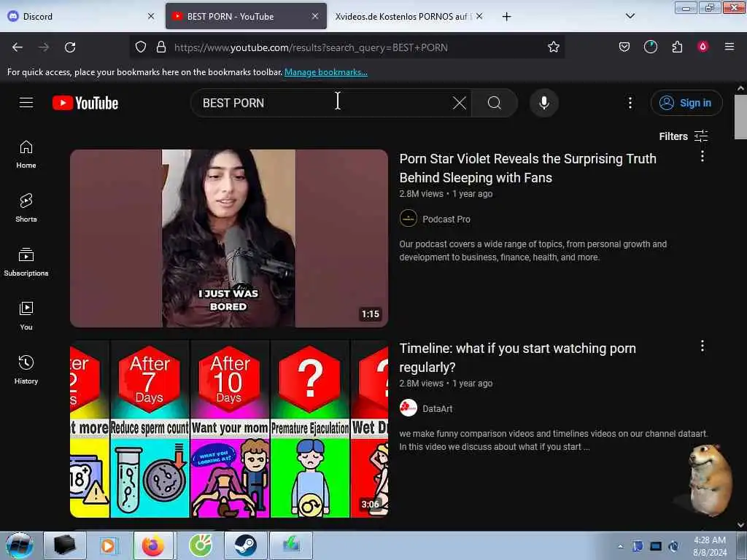Reload the page with refresh icon

(x=70, y=47)
